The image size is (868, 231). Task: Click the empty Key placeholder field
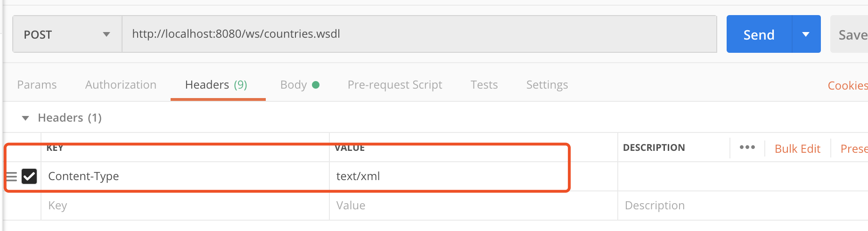tap(184, 206)
